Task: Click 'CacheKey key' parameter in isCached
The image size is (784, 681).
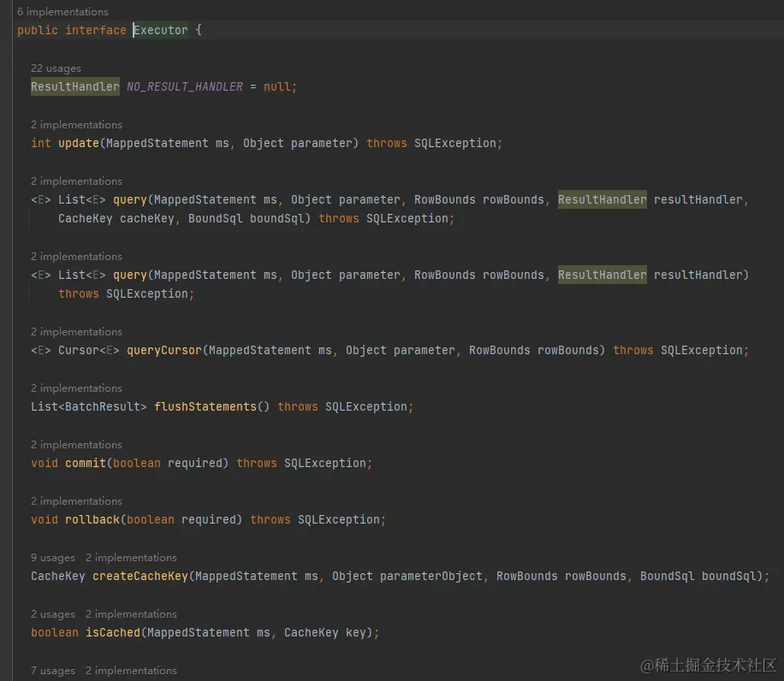Action: click(325, 632)
